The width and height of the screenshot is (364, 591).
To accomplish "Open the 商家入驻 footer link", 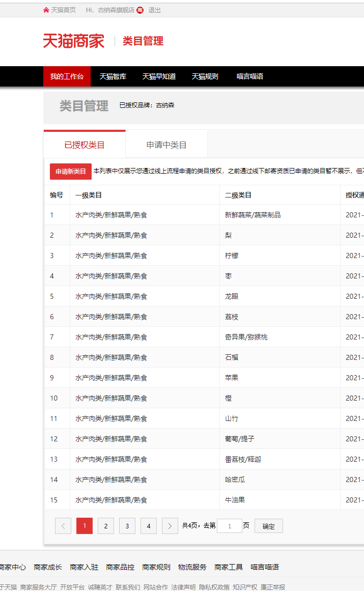I will point(84,567).
